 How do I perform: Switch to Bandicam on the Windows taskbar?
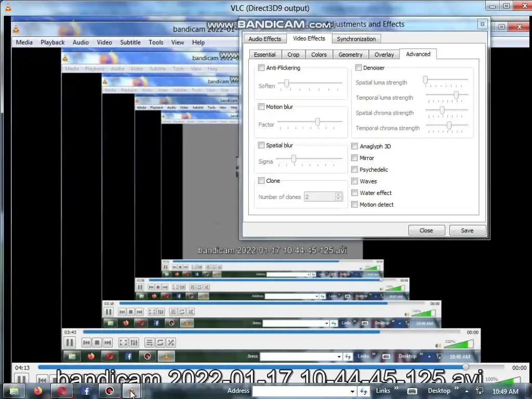click(110, 391)
